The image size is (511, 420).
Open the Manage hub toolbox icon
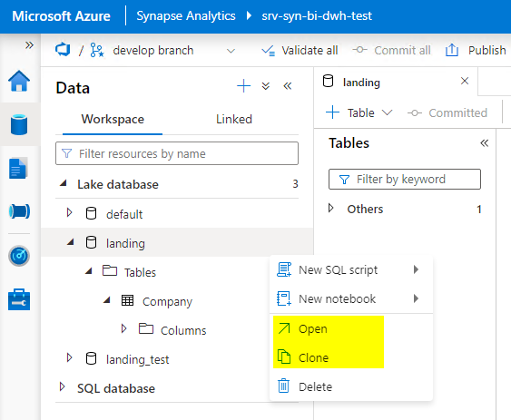tap(19, 299)
